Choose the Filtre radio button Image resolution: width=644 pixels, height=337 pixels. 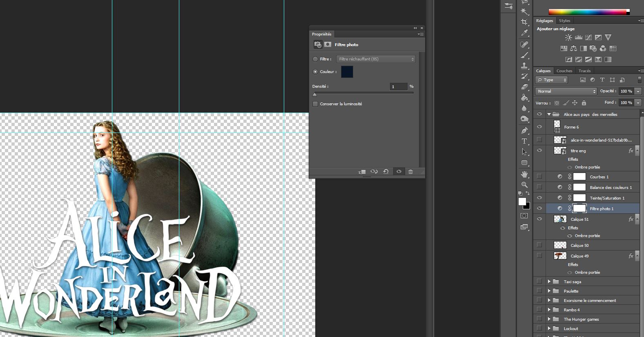click(315, 59)
